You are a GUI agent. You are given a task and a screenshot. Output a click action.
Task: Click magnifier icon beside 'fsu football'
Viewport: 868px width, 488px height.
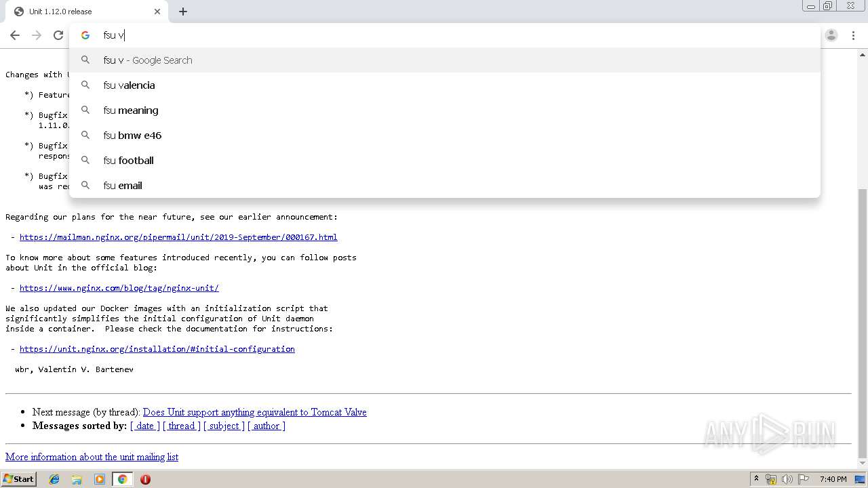(x=85, y=161)
